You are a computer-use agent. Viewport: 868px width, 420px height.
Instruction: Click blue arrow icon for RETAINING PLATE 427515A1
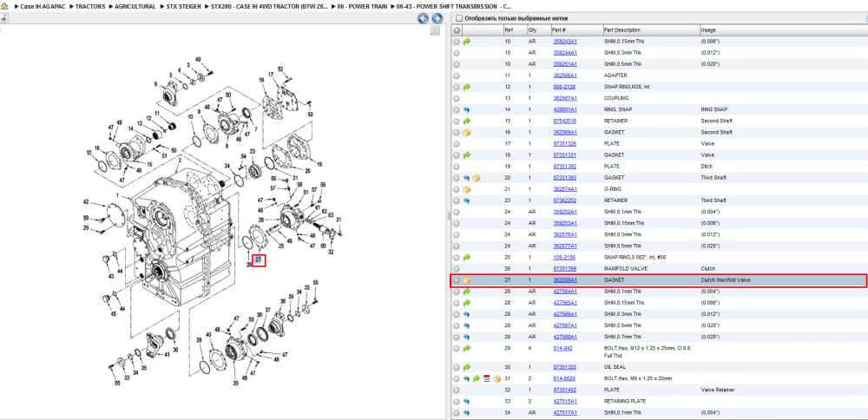[467, 402]
